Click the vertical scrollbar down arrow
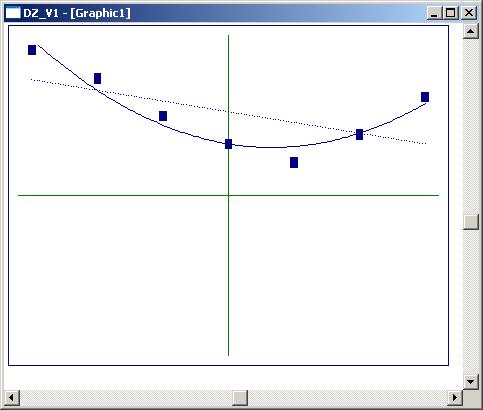Screen dimensions: 483x410 (x=471, y=381)
